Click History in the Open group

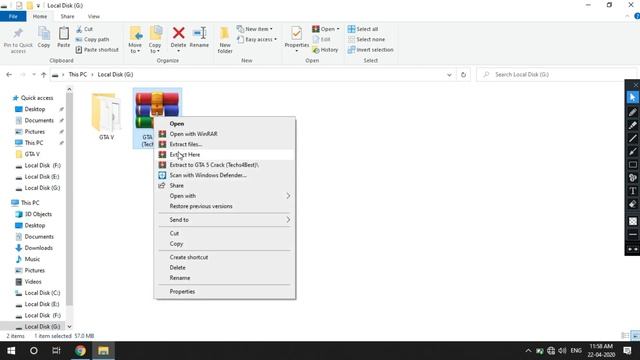(x=325, y=49)
